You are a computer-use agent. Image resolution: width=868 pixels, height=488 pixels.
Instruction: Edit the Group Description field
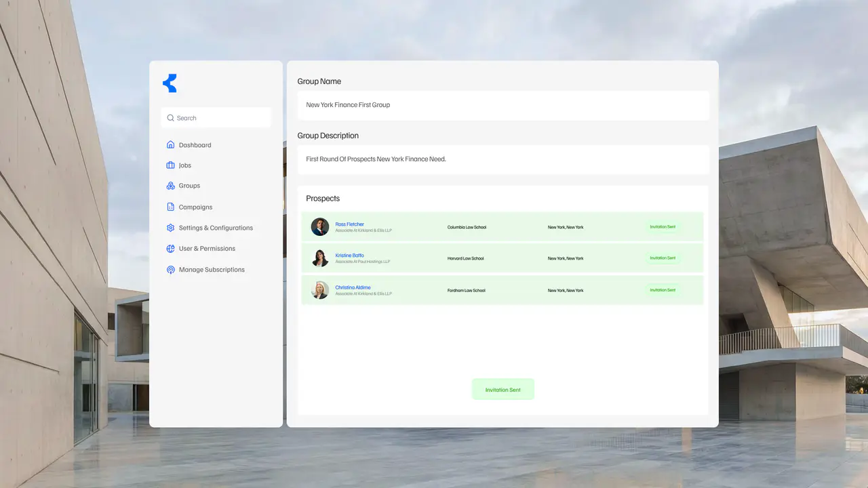pos(503,159)
